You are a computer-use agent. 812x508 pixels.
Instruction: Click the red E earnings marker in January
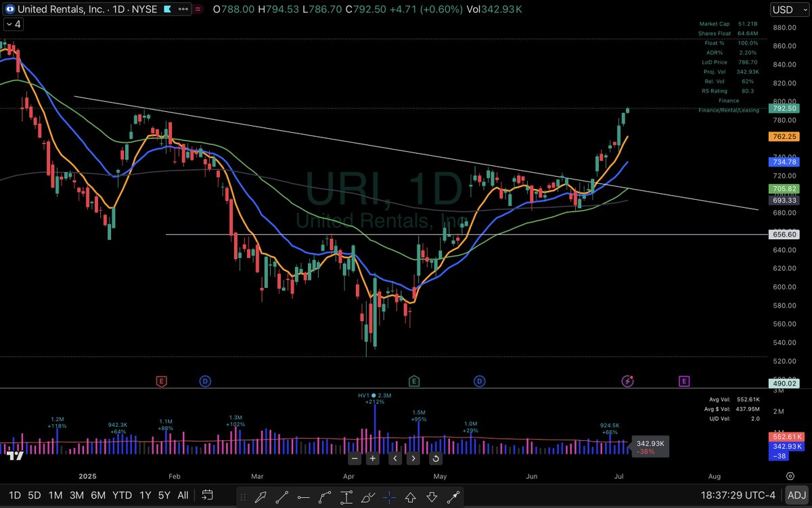click(161, 381)
